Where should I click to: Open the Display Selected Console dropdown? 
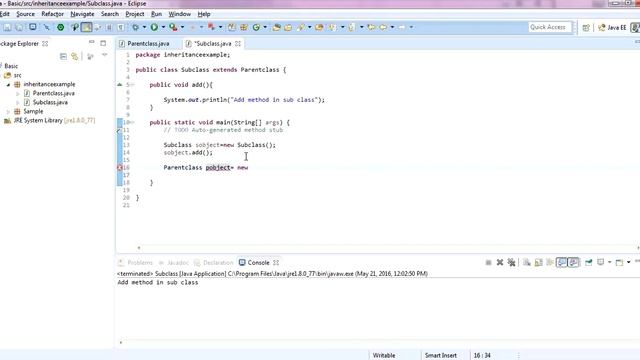(x=609, y=262)
